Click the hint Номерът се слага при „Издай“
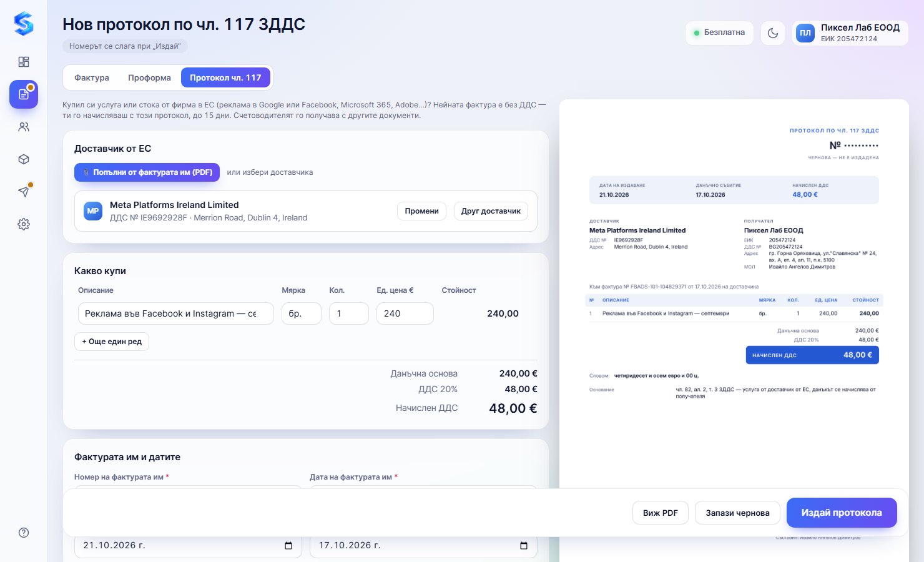The height and width of the screenshot is (562, 924). pos(125,46)
